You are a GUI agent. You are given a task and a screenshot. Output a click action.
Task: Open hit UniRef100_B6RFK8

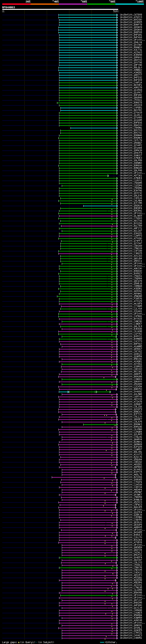coord(131,32)
